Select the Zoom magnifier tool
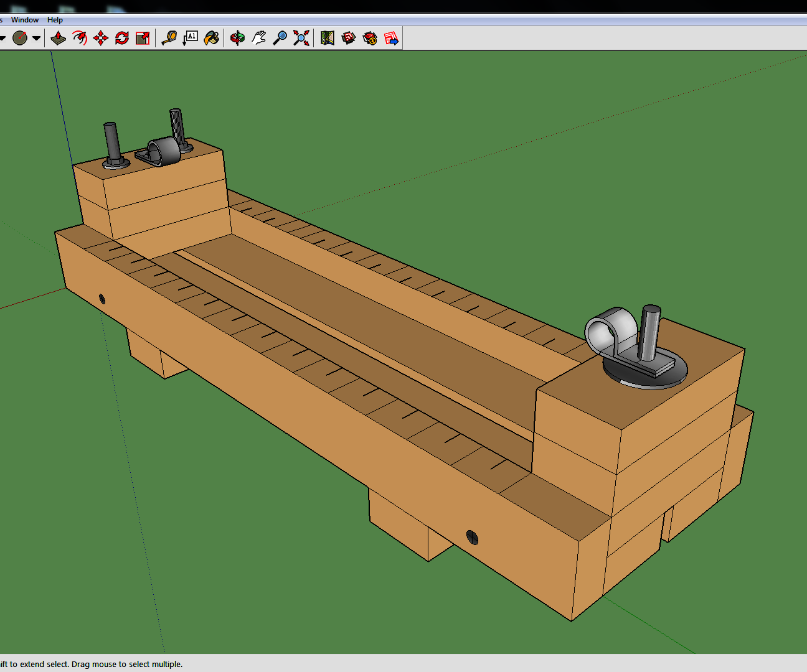 click(x=280, y=39)
